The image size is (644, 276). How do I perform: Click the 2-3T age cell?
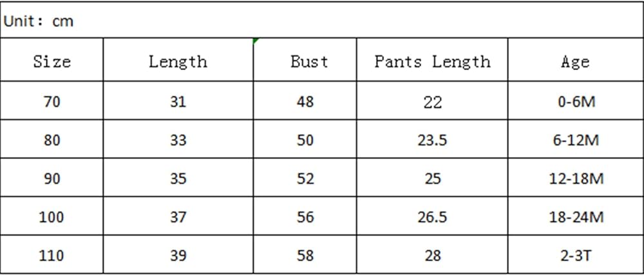coord(576,255)
